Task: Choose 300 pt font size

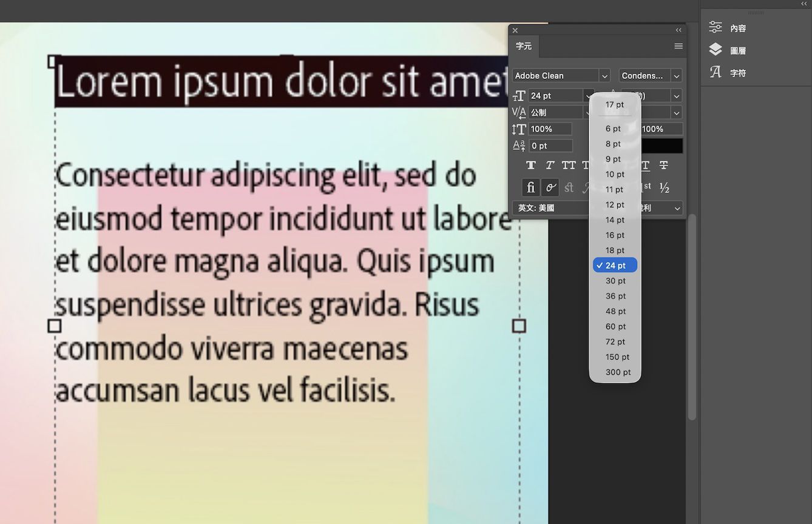Action: tap(615, 372)
